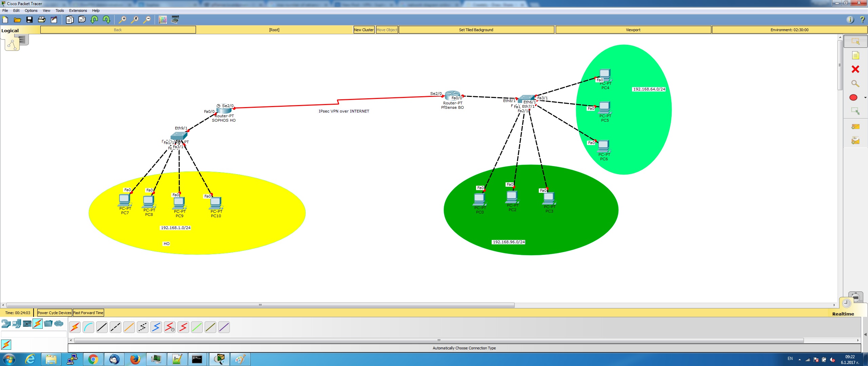
Task: Click Set Tiled Background button
Action: coord(476,30)
